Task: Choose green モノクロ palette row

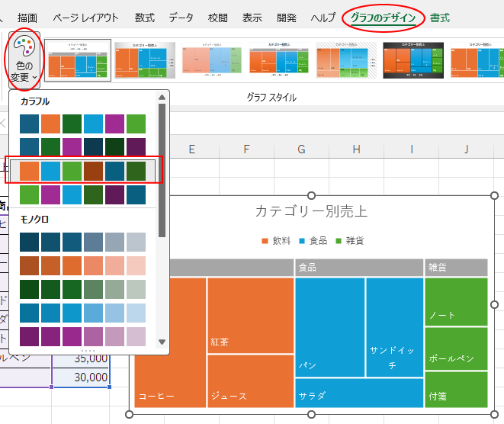Action: coord(82,289)
